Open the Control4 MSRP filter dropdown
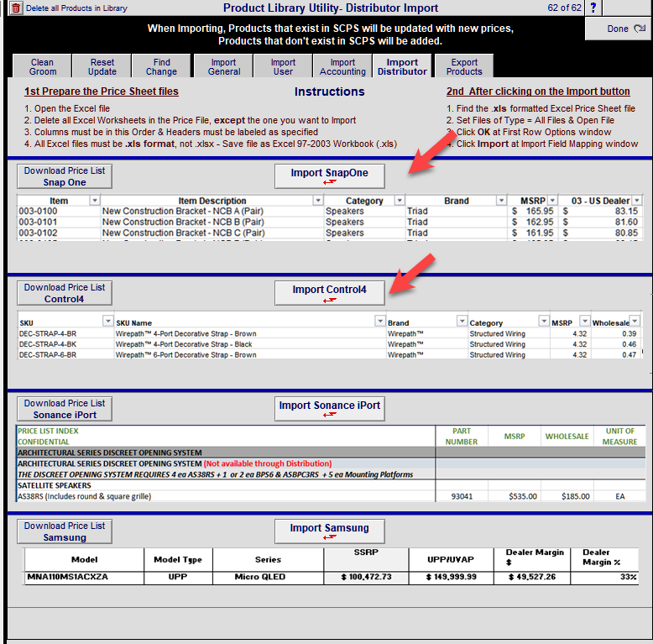Screen dimensions: 653x644 (x=585, y=321)
